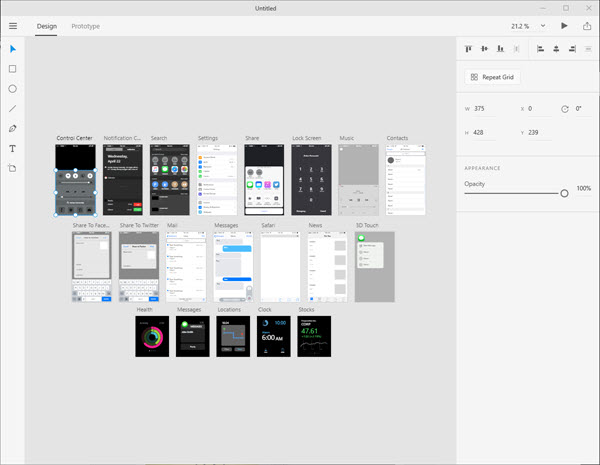Select the Text tool
The height and width of the screenshot is (465, 600).
13,148
